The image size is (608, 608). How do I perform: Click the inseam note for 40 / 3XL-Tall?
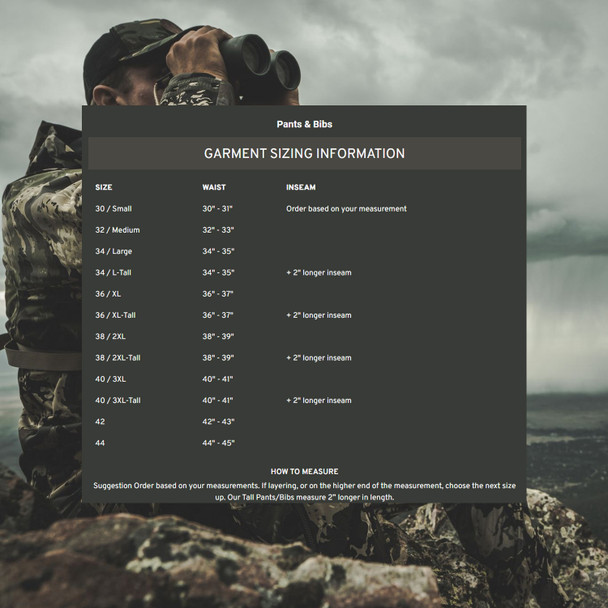pyautogui.click(x=319, y=401)
